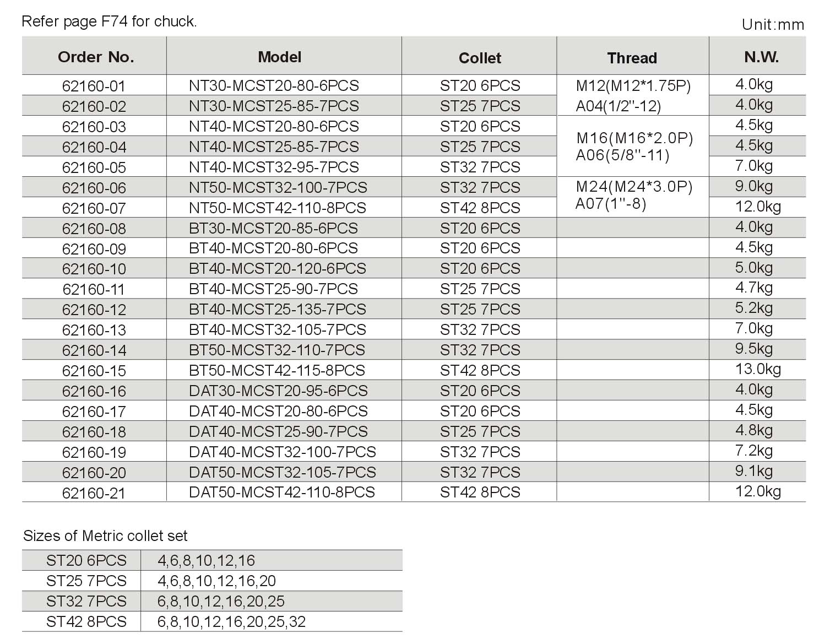
Task: Click the N.W. column header
Action: tap(761, 57)
